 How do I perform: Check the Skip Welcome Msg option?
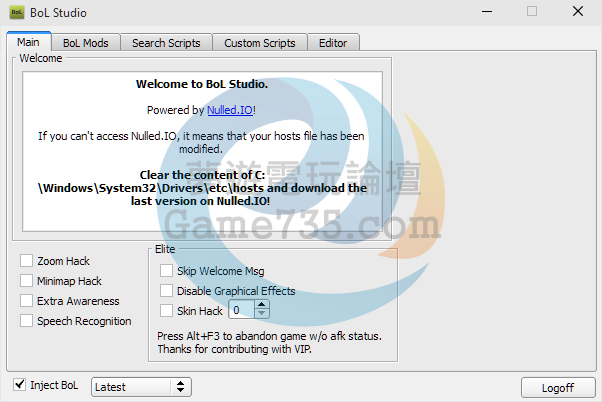(x=166, y=271)
